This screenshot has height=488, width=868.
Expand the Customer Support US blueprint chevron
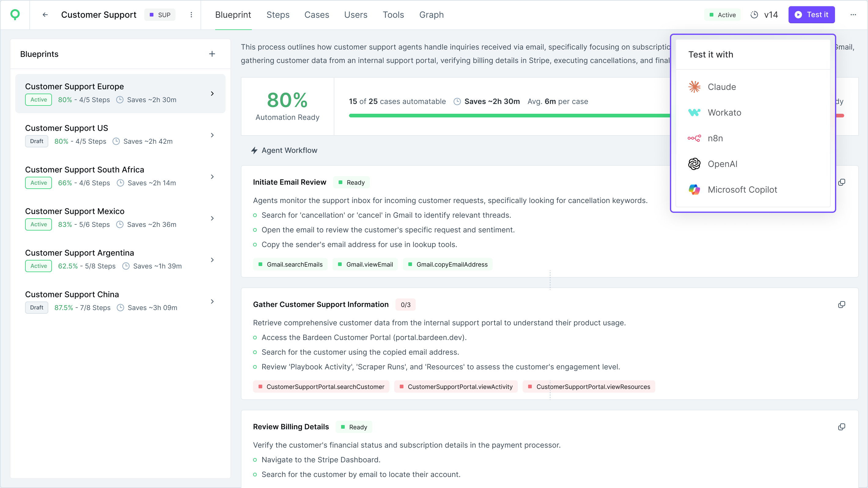[x=212, y=135]
